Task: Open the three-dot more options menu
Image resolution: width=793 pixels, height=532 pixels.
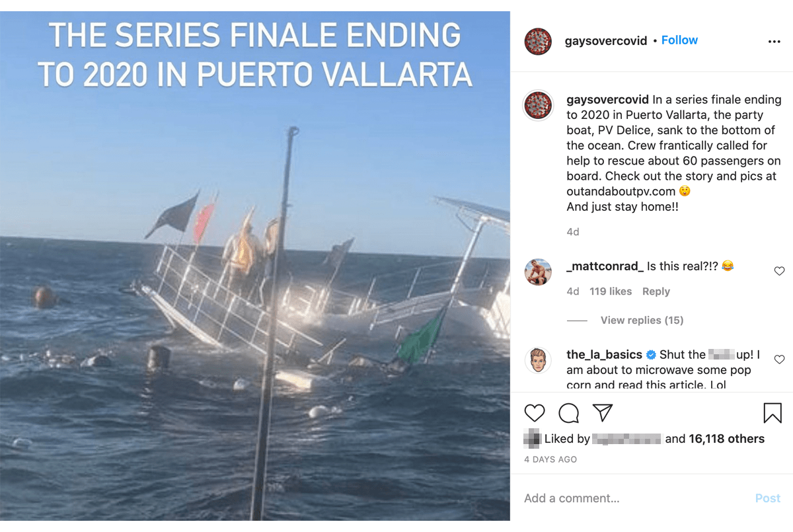Action: click(x=774, y=42)
